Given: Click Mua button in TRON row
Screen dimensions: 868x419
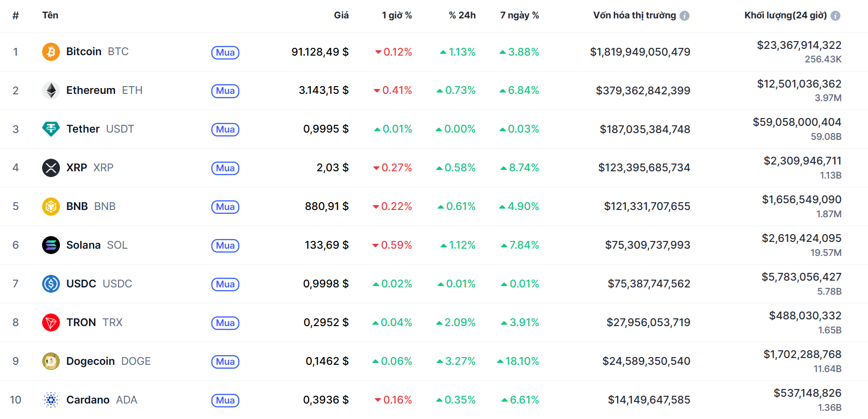Looking at the screenshot, I should coord(225,323).
